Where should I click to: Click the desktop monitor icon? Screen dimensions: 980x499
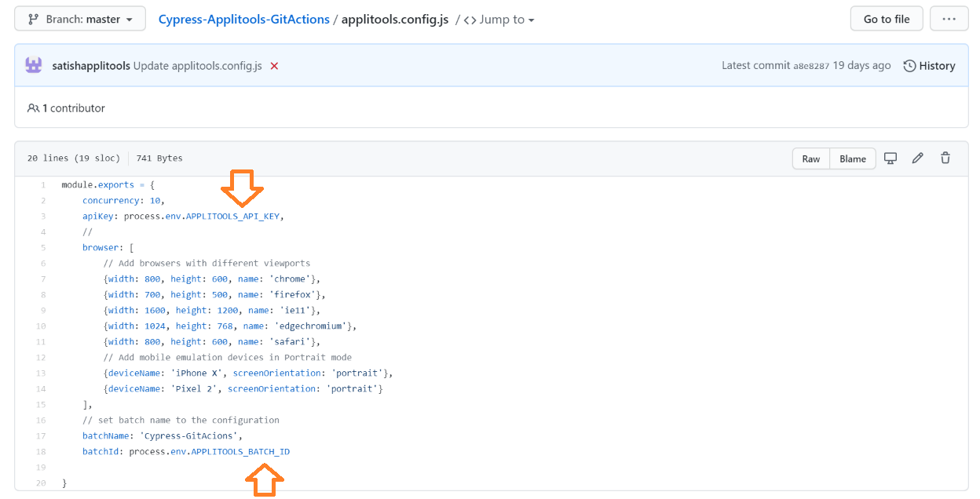click(x=890, y=158)
